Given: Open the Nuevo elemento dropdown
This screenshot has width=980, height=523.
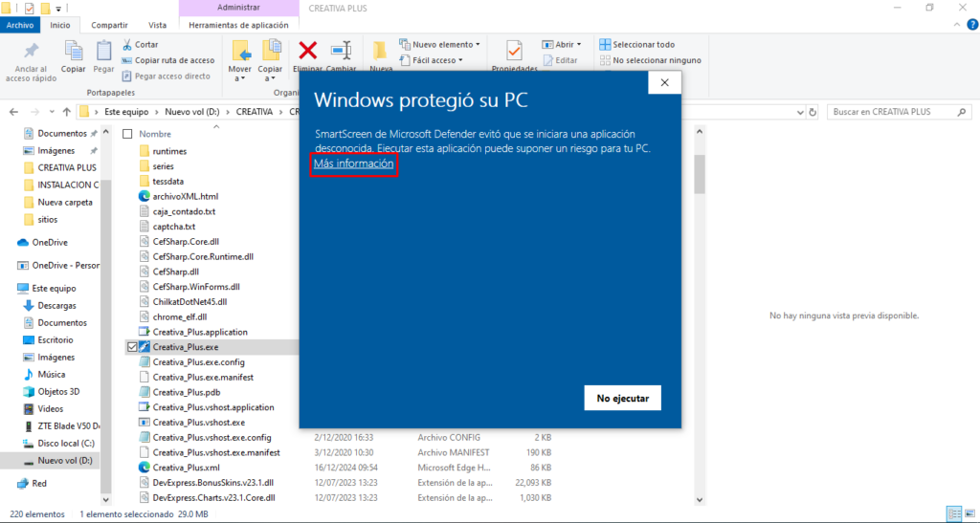Looking at the screenshot, I should pyautogui.click(x=440, y=45).
